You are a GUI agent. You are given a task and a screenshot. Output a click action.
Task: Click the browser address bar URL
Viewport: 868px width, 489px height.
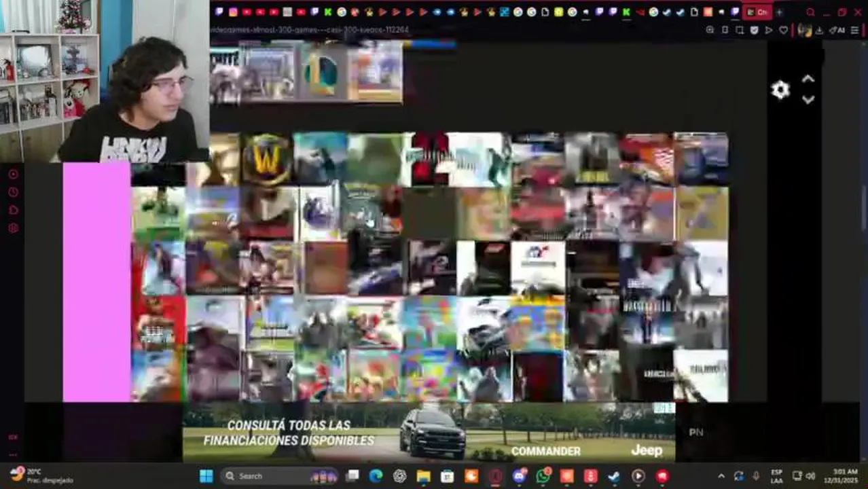[x=309, y=30]
